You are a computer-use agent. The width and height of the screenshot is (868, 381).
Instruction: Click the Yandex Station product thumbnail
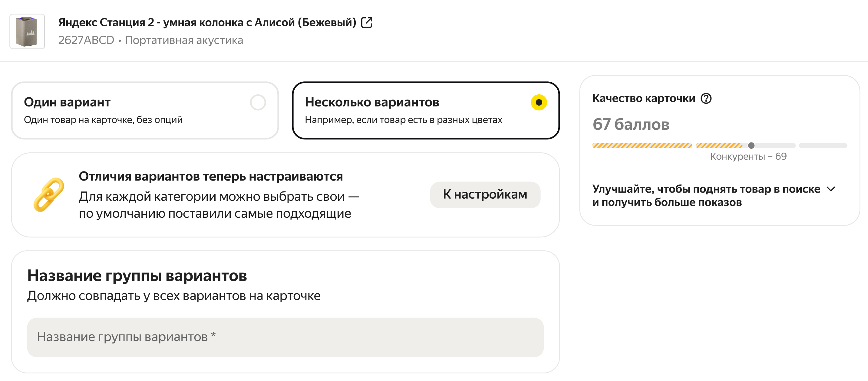tap(27, 31)
